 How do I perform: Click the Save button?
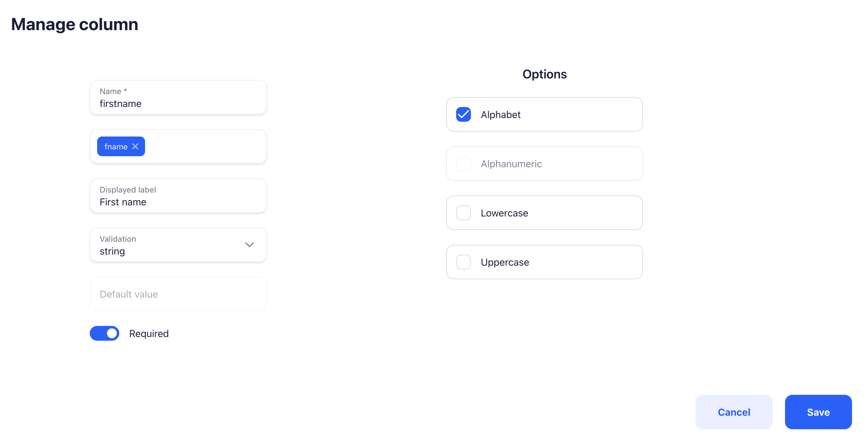[x=818, y=412]
